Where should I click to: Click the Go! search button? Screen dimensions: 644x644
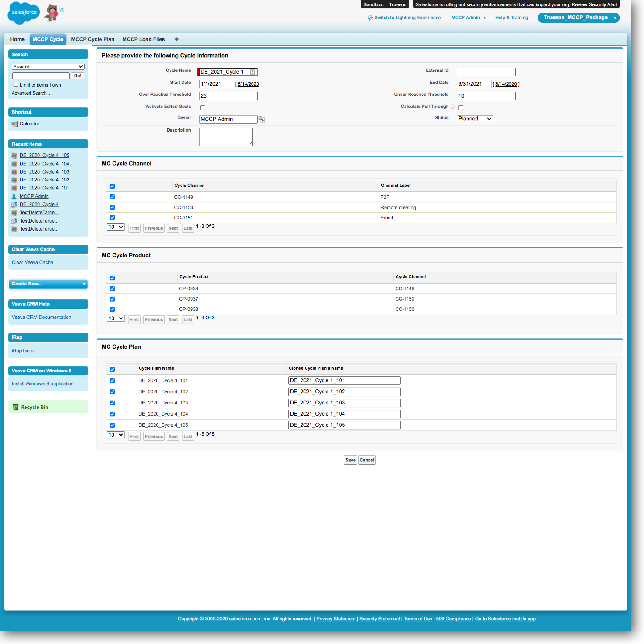(78, 76)
